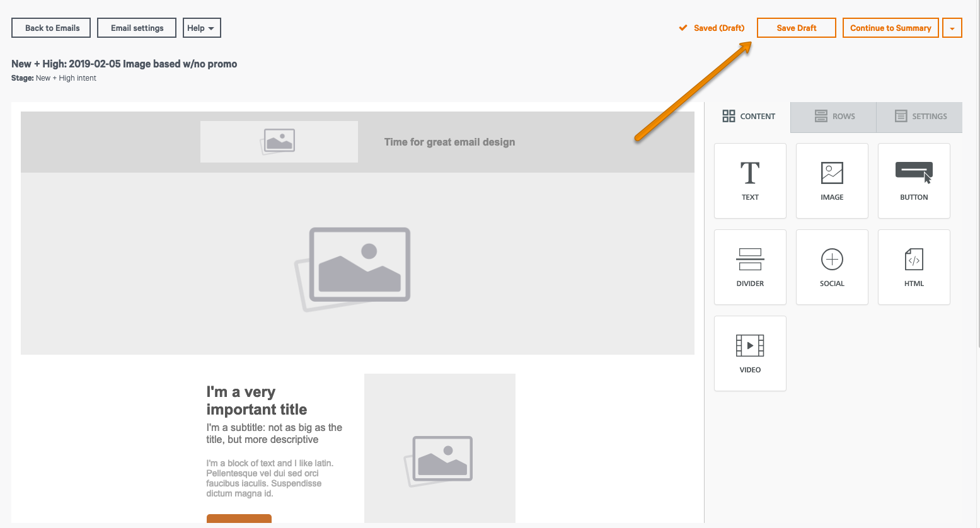Click the subtitle text block
This screenshot has width=980, height=528.
click(274, 433)
